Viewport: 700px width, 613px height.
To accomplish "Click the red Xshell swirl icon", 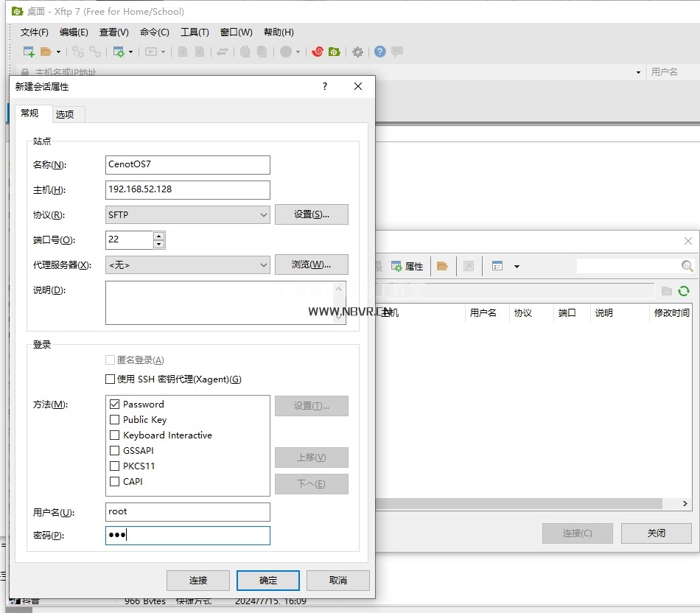I will tap(318, 52).
